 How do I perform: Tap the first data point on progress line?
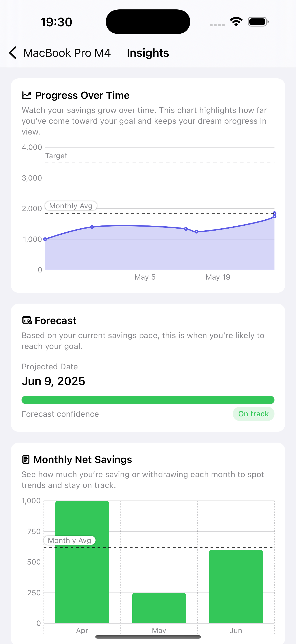click(x=45, y=239)
